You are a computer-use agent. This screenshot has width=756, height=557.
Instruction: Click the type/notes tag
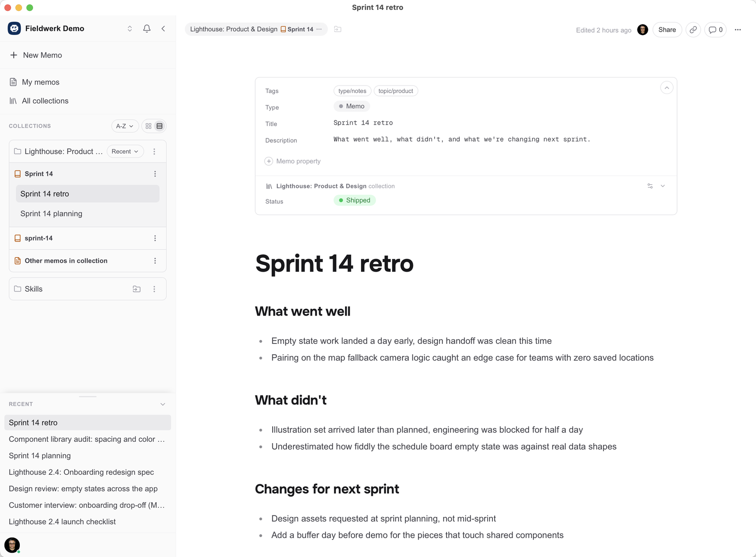tap(352, 91)
